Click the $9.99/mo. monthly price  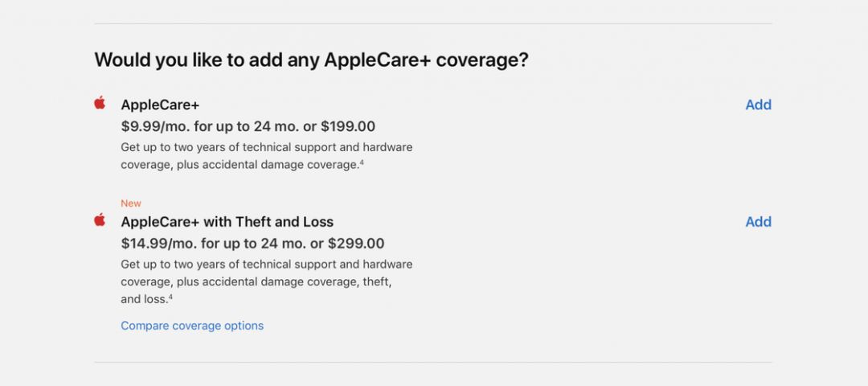(x=152, y=126)
